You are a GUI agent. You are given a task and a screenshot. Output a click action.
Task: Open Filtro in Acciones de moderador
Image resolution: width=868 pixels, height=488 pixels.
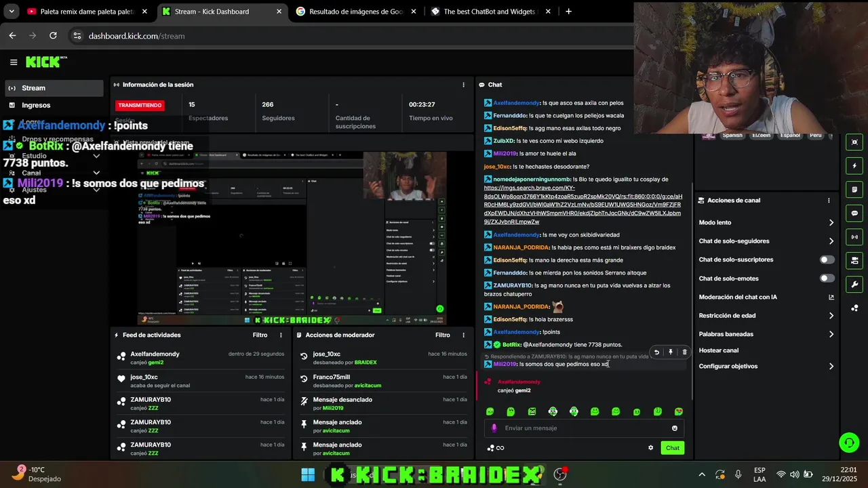[x=442, y=335]
